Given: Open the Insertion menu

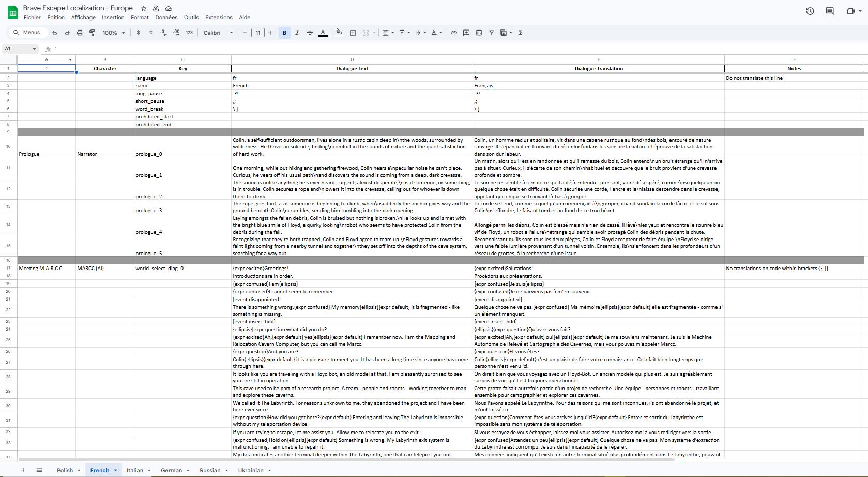Looking at the screenshot, I should click(x=113, y=17).
